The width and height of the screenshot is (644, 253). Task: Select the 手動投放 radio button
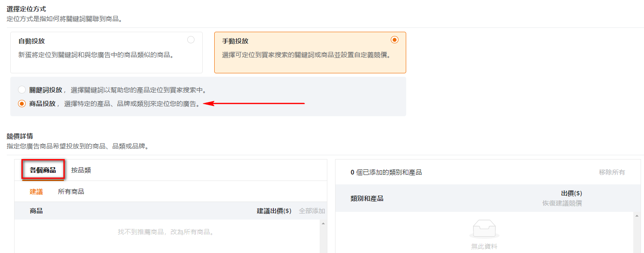pos(395,40)
